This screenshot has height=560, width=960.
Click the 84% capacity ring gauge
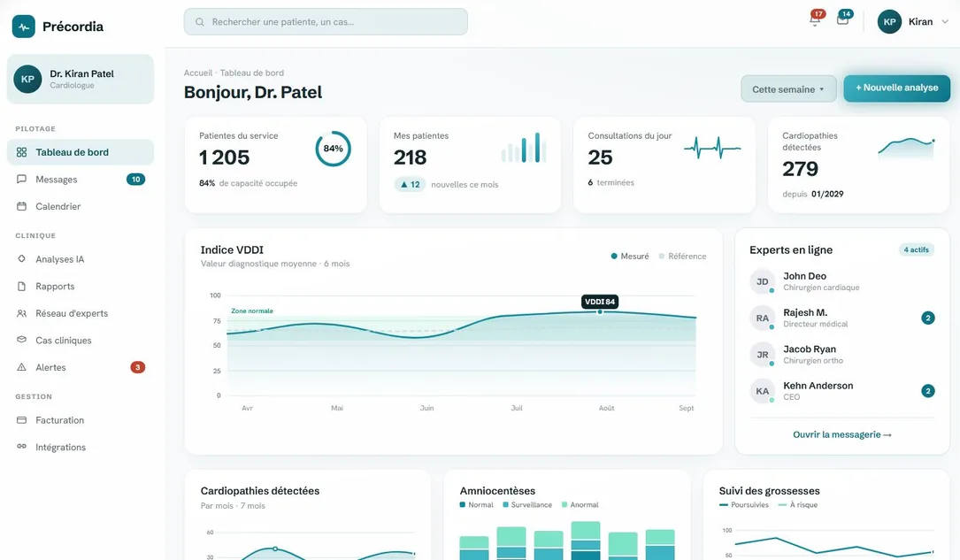(333, 149)
